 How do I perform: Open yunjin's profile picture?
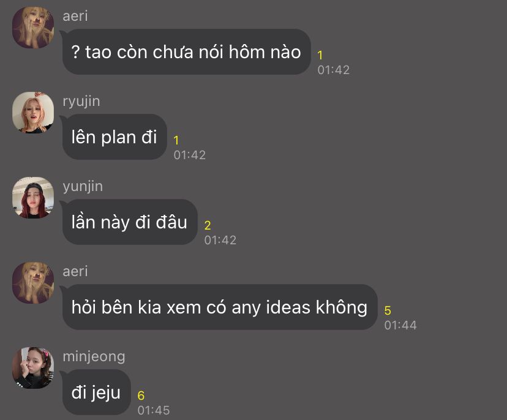click(x=33, y=197)
